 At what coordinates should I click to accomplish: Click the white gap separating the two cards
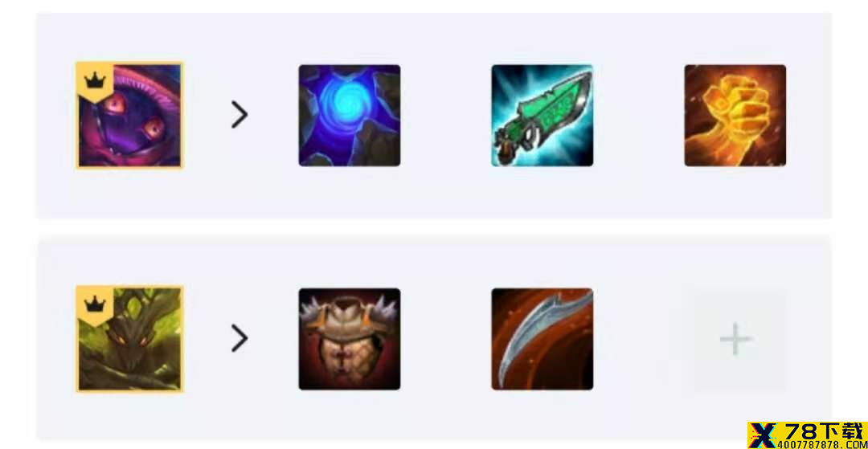[433, 228]
